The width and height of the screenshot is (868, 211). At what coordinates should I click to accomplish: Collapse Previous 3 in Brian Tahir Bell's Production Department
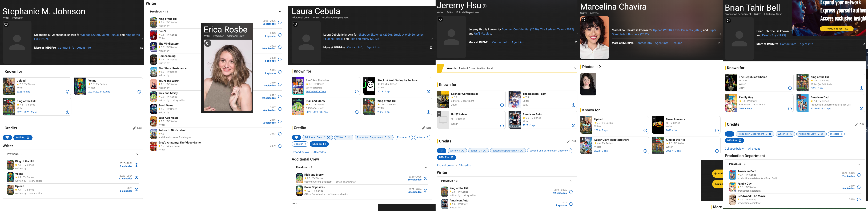[x=859, y=164]
